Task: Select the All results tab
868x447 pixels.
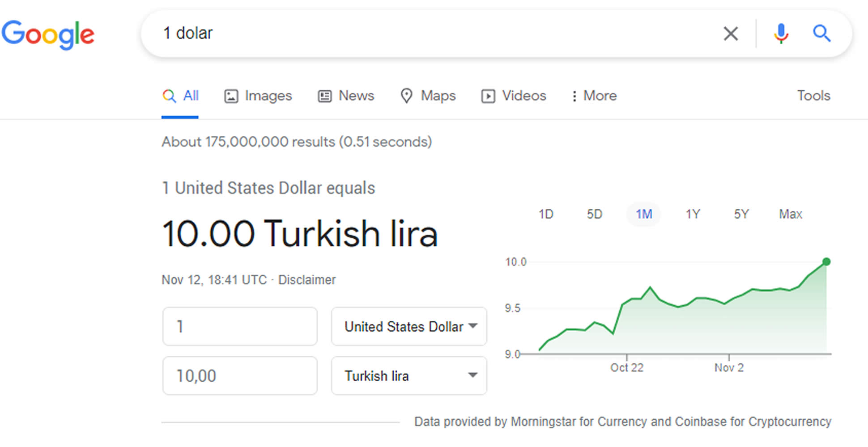Action: 180,96
